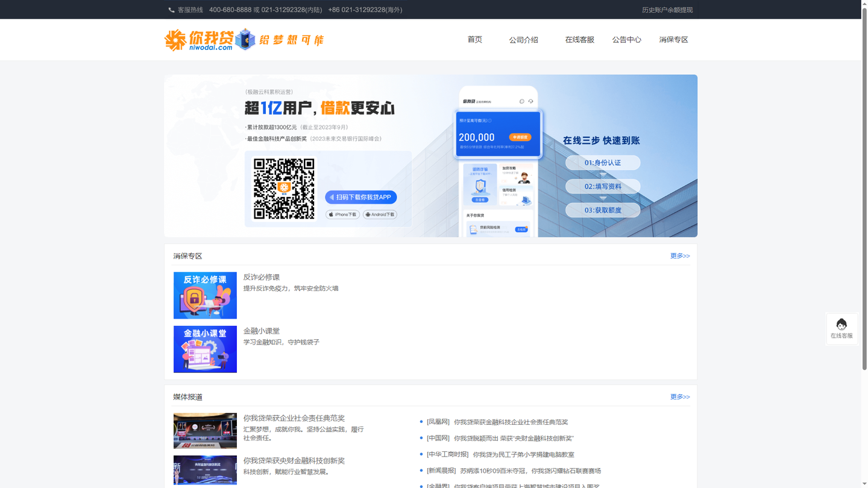Click the 反诈必修课 title link
Screen dimensions: 868x488
point(262,277)
